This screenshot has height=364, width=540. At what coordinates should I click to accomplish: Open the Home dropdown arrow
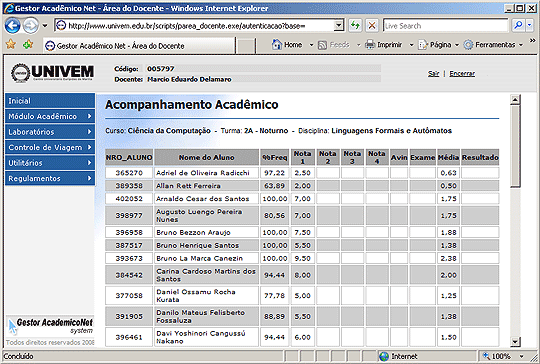pos(311,45)
